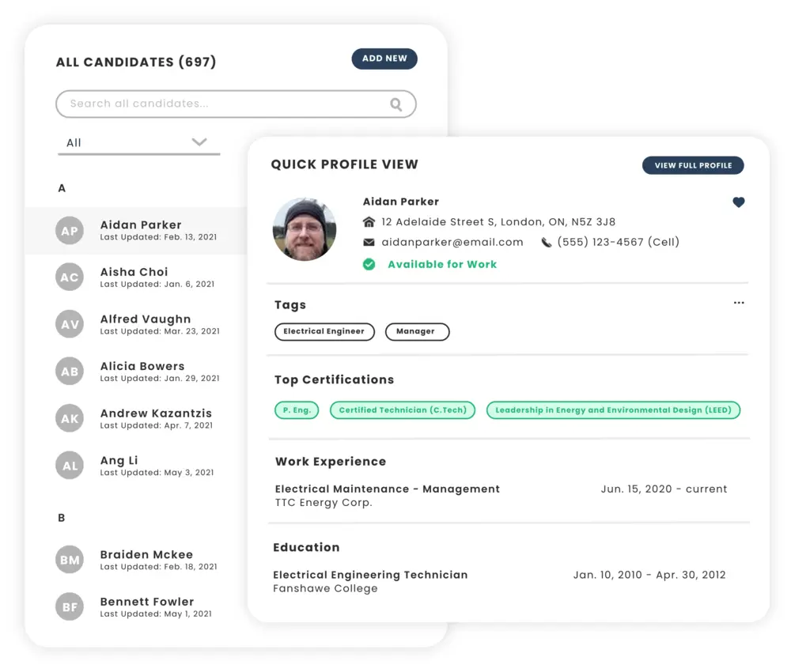Select the AL avatar for Ang Li
The height and width of the screenshot is (672, 791).
[70, 466]
